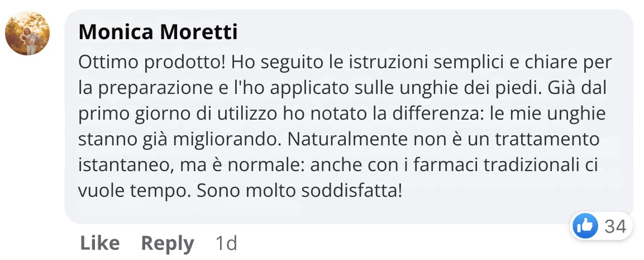Click the sentence "Sono molto soddisfatta!"
This screenshot has width=644, height=260.
299,191
